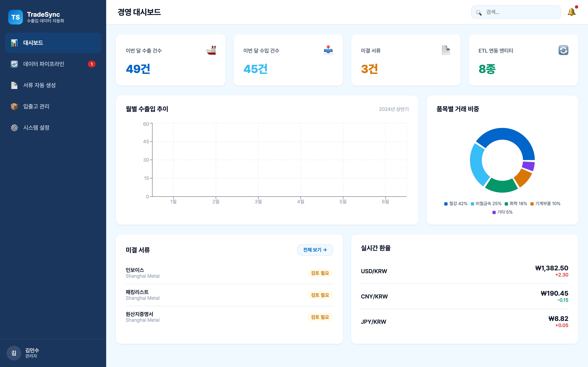Select the bar-chart icon beside 대시보드
This screenshot has width=588, height=367.
click(14, 43)
